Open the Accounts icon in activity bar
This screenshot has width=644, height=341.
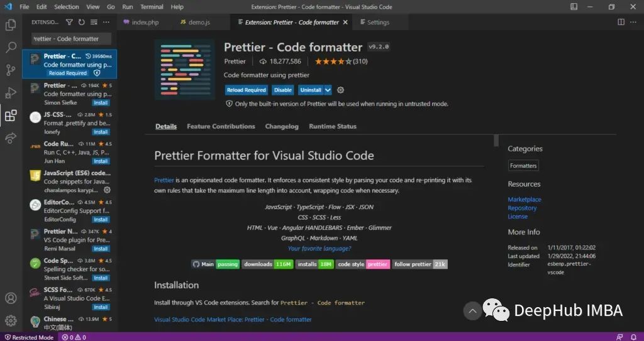click(x=11, y=298)
